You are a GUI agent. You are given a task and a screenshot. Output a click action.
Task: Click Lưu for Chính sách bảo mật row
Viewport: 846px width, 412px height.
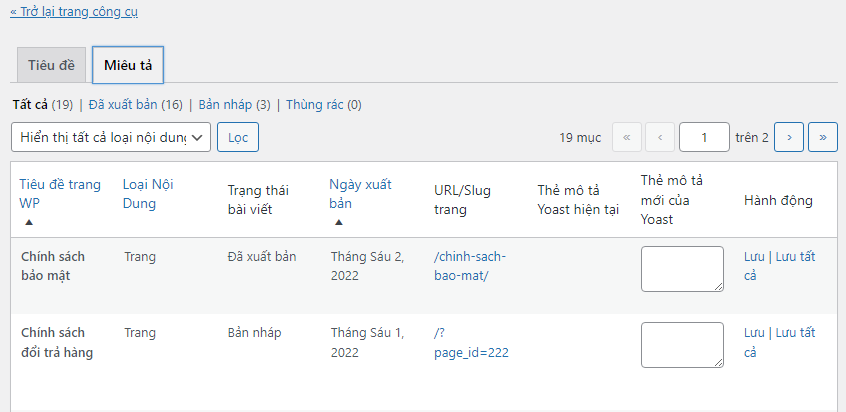pos(754,257)
